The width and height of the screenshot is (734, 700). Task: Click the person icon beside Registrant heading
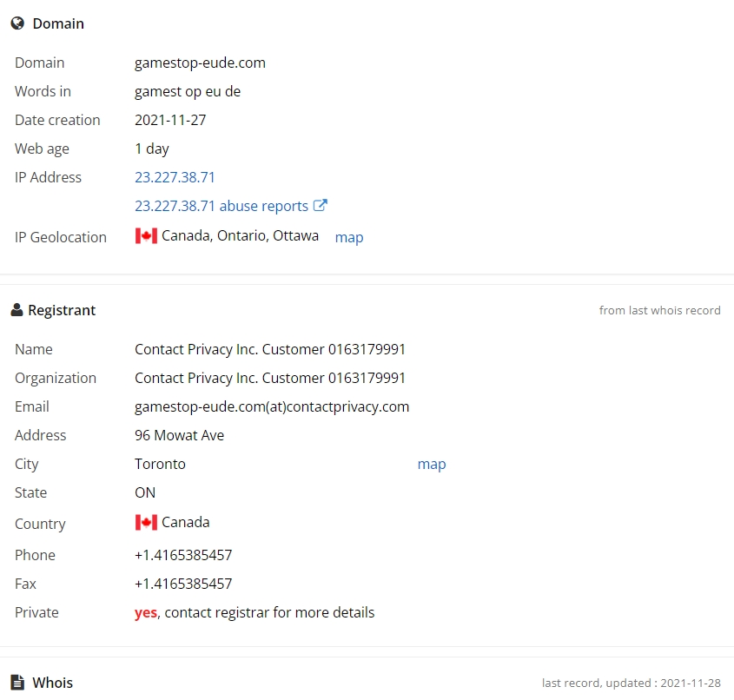(17, 310)
